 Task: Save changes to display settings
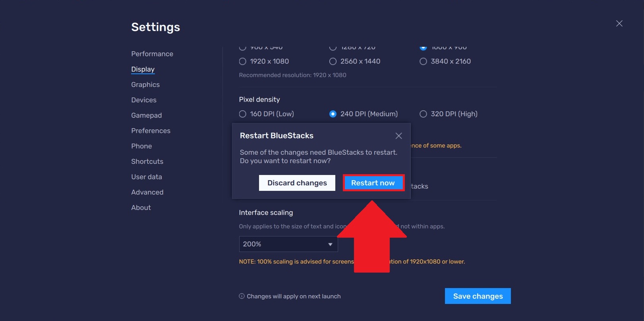pos(478,296)
